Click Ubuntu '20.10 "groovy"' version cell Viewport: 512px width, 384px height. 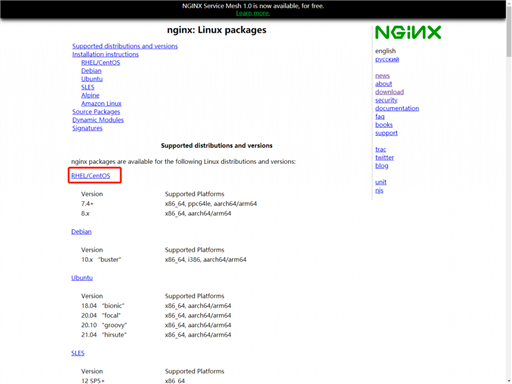pyautogui.click(x=104, y=325)
